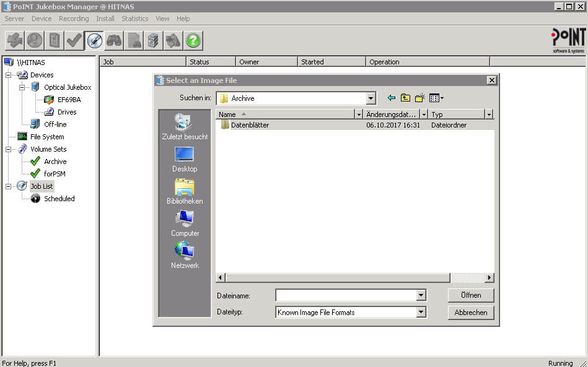
Task: Open the Name column filter dropdown
Action: [359, 114]
